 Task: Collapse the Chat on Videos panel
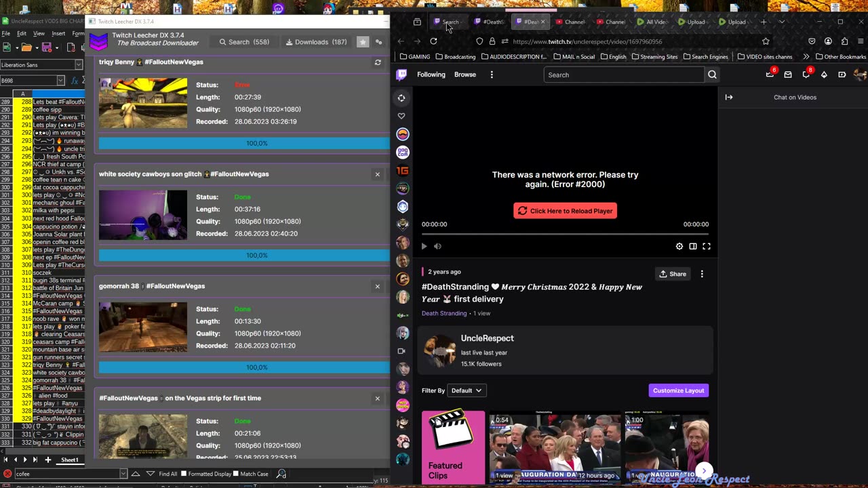click(729, 97)
